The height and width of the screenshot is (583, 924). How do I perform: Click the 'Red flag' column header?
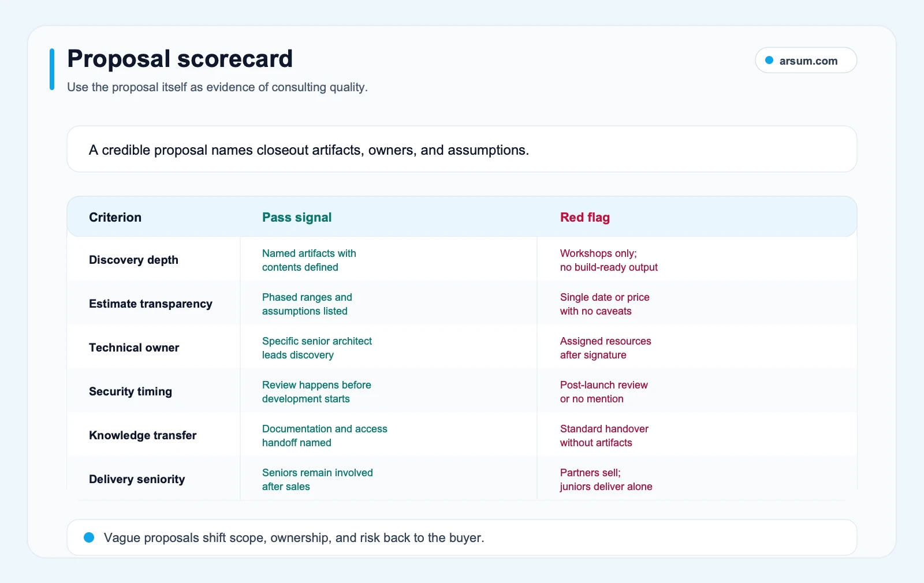tap(585, 217)
